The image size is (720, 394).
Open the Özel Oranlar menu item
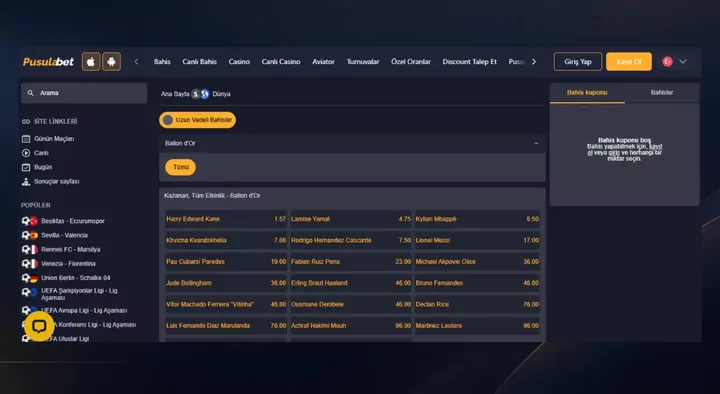coord(411,62)
